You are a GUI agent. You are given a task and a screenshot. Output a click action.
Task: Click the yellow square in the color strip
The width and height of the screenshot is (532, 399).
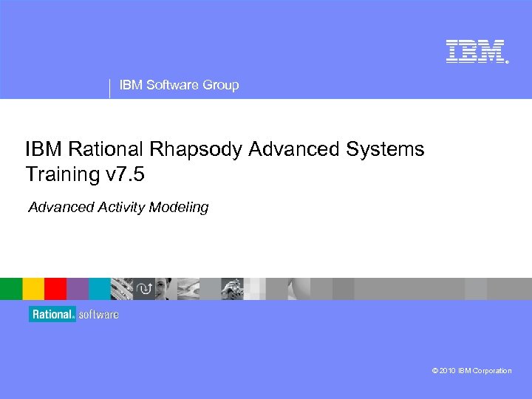coord(33,289)
